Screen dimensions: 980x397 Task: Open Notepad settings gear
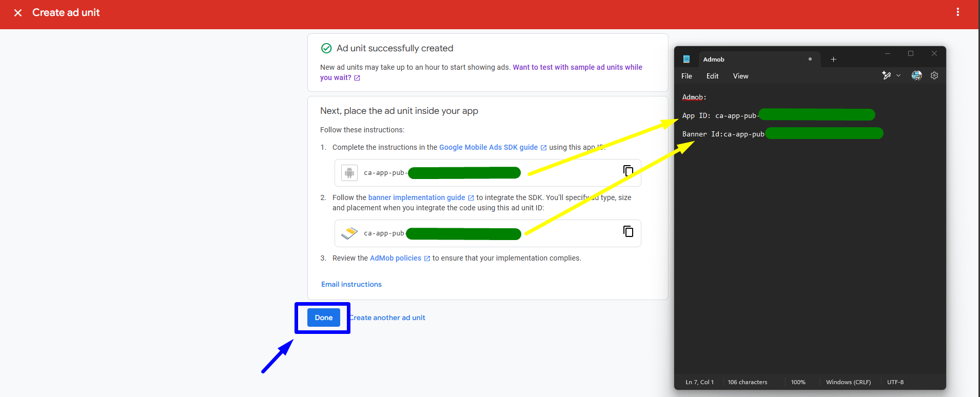934,75
